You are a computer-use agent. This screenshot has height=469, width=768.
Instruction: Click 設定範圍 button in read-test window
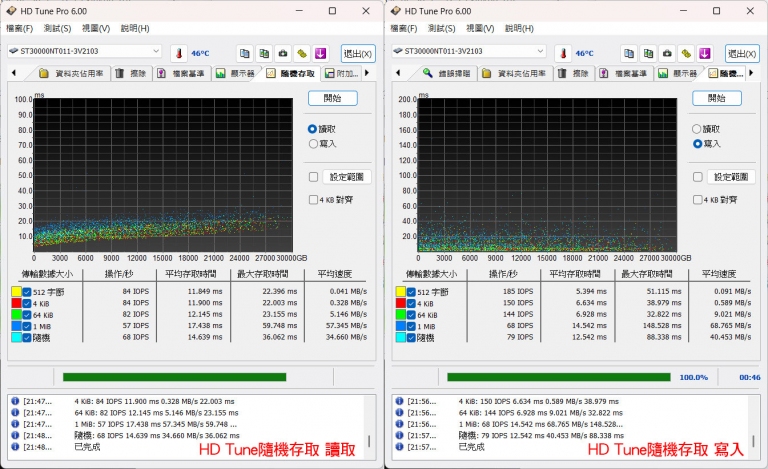click(347, 177)
